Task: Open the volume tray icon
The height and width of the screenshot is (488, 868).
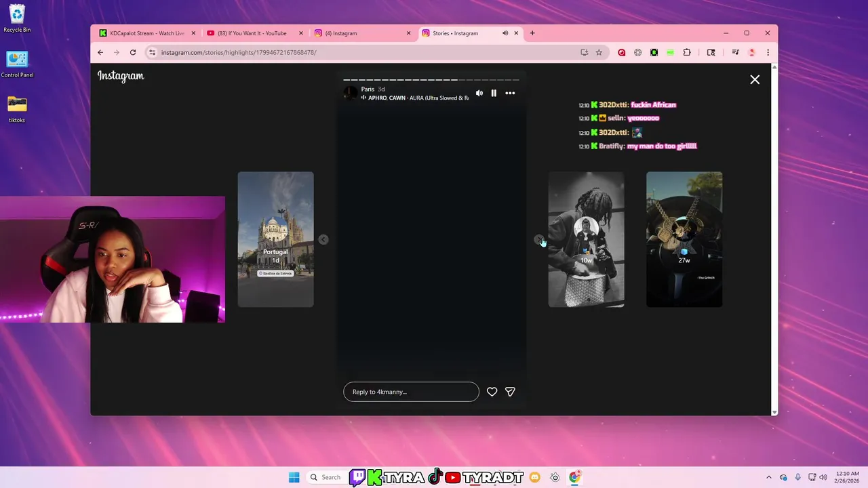Action: tap(823, 477)
